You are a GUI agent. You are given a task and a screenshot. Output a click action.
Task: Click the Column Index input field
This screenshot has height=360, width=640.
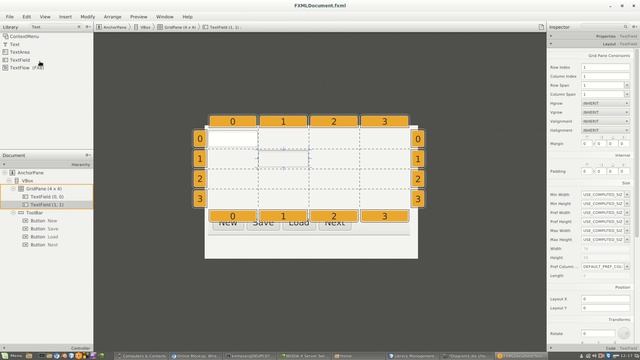point(605,76)
